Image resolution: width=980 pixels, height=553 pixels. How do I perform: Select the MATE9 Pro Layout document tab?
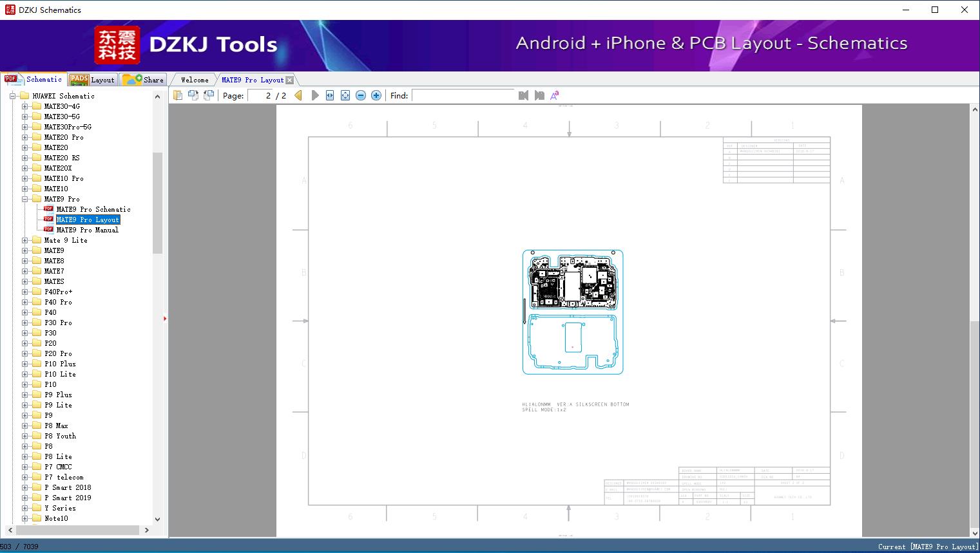(253, 80)
